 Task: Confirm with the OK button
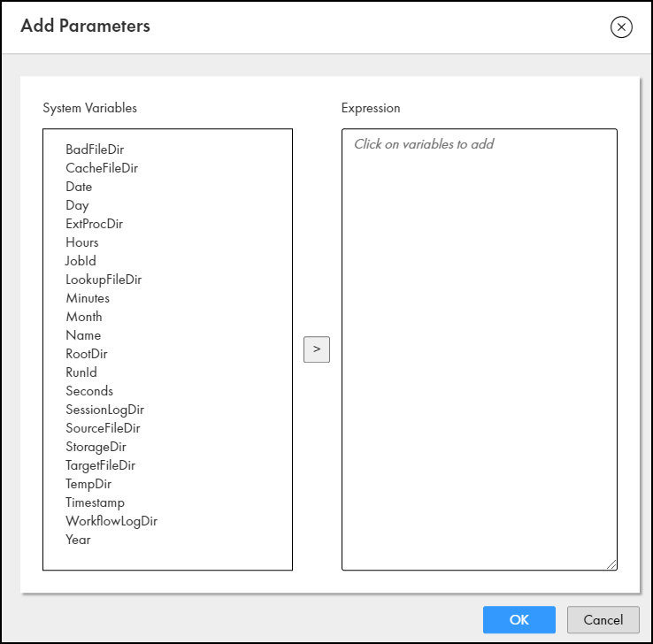pos(519,619)
